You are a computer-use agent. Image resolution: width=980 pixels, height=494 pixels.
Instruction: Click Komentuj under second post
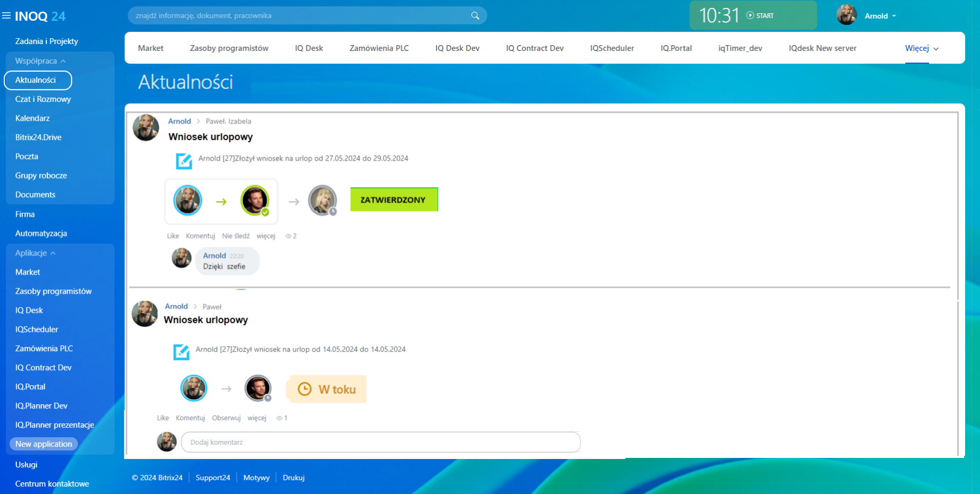(x=190, y=418)
